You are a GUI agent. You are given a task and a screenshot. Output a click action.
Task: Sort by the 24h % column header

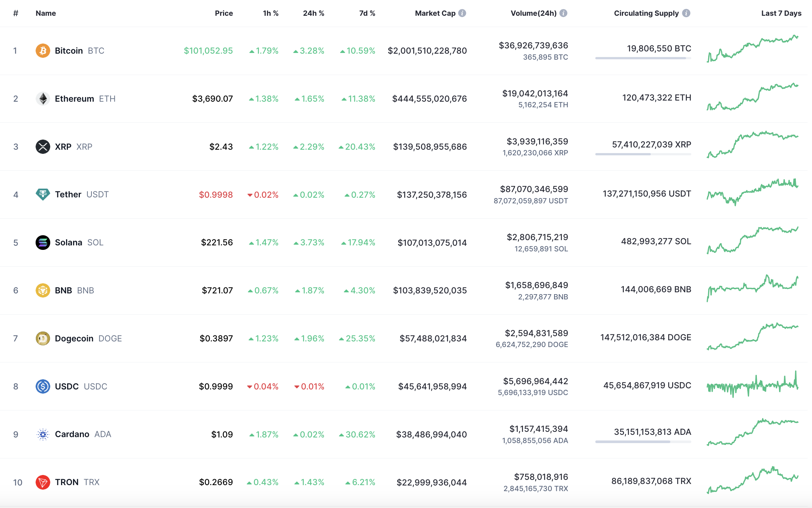point(313,13)
